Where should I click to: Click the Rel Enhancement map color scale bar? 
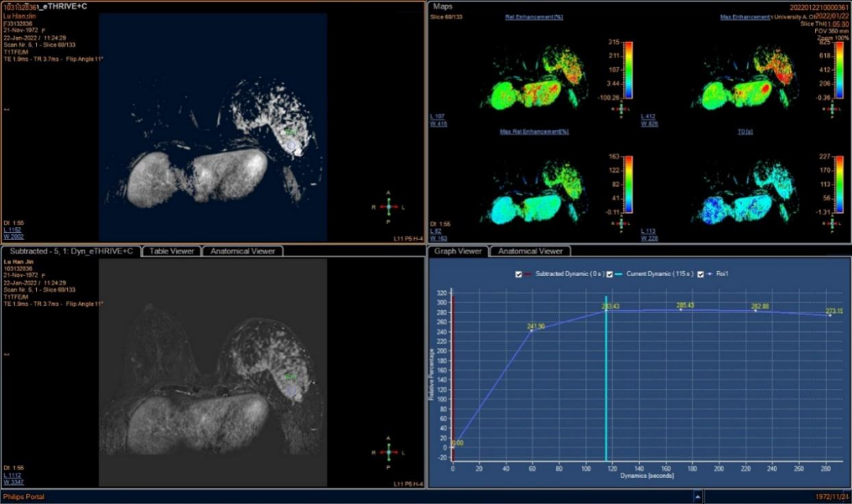point(628,69)
